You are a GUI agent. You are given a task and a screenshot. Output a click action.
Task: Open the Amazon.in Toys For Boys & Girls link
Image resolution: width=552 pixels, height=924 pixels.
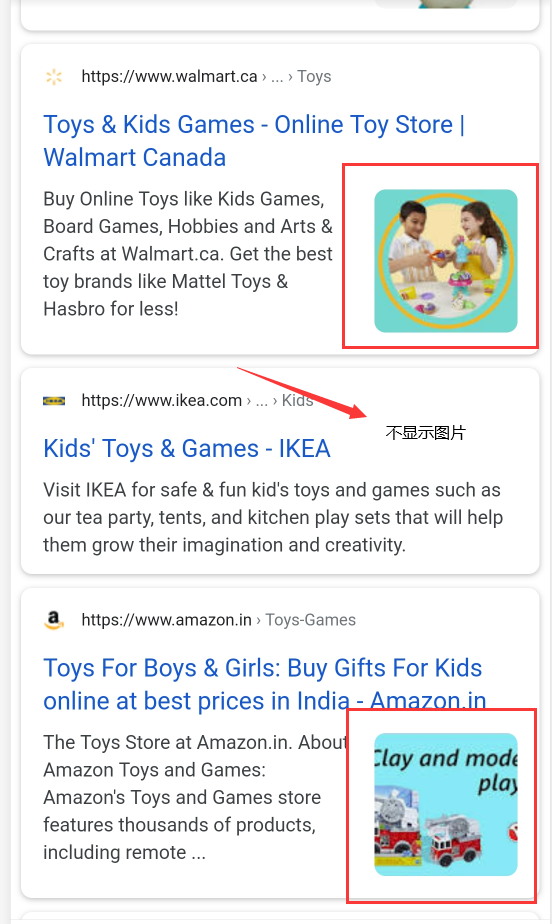pos(265,684)
